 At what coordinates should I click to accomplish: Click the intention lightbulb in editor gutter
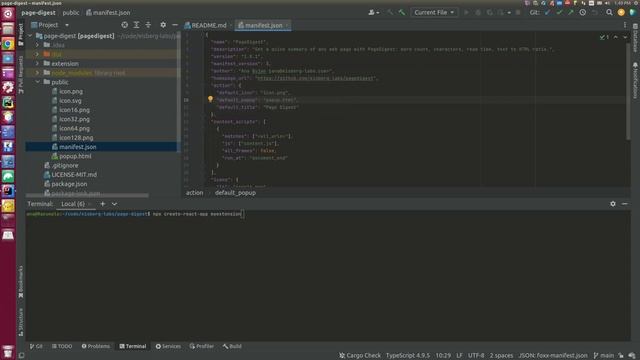(210, 99)
